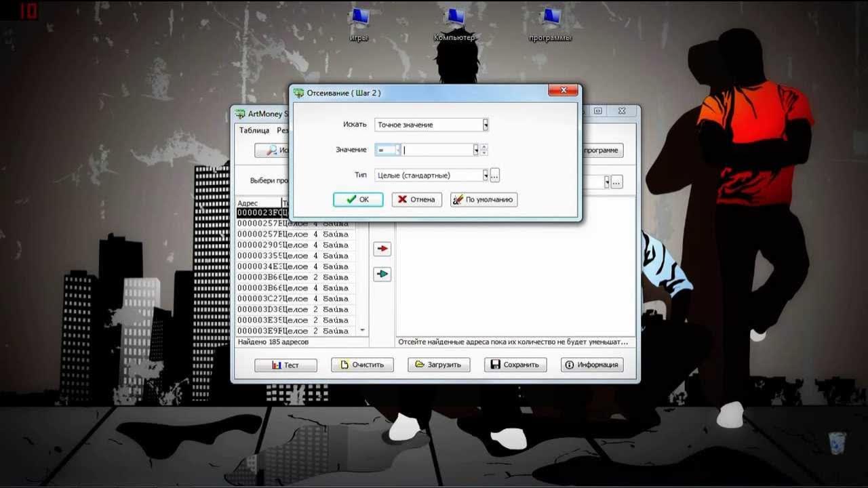The width and height of the screenshot is (868, 488).
Task: Open the Тип dropdown Целые (стандартные)
Action: (x=431, y=176)
